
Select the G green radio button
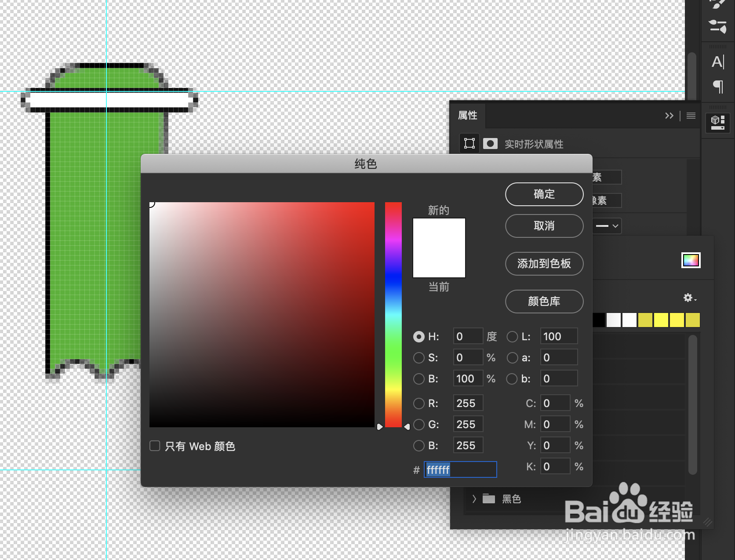coord(419,425)
